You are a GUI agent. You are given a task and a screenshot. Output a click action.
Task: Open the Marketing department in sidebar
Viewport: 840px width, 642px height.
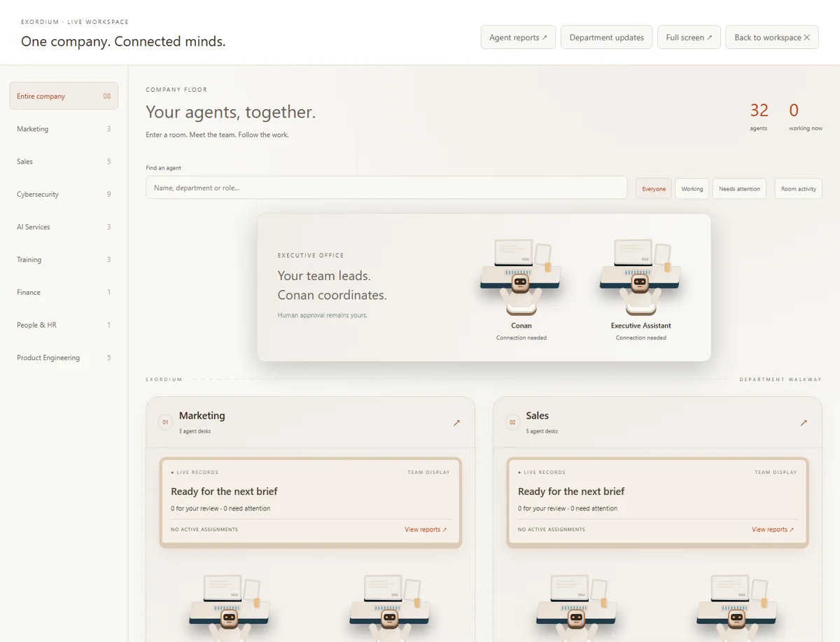click(64, 129)
